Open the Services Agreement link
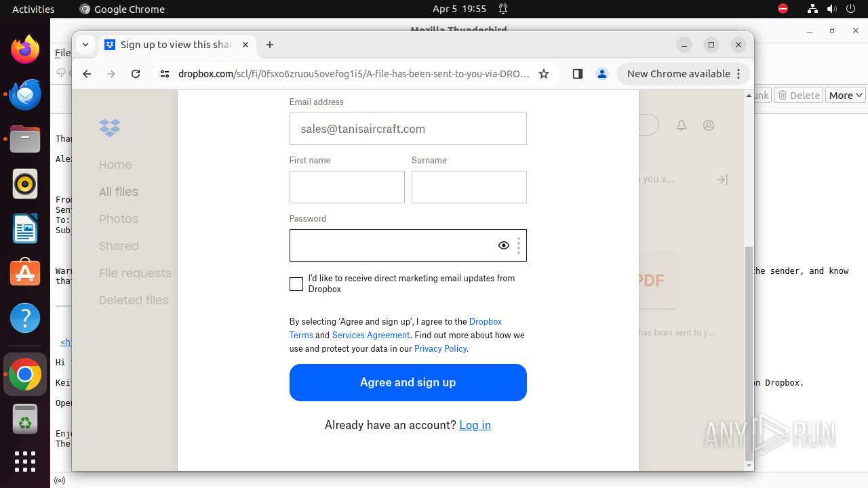Screen dimensions: 868x488 371,335
